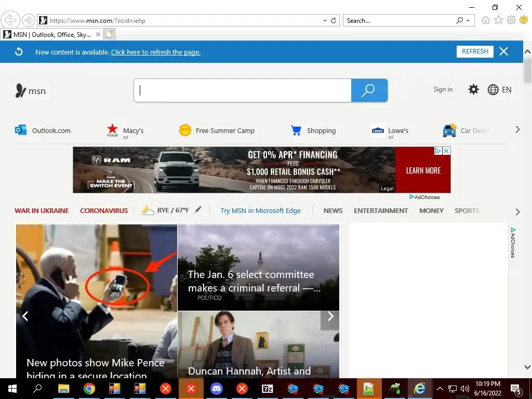Show more categories with nav right chevron
This screenshot has height=399, width=532.
[x=517, y=212]
